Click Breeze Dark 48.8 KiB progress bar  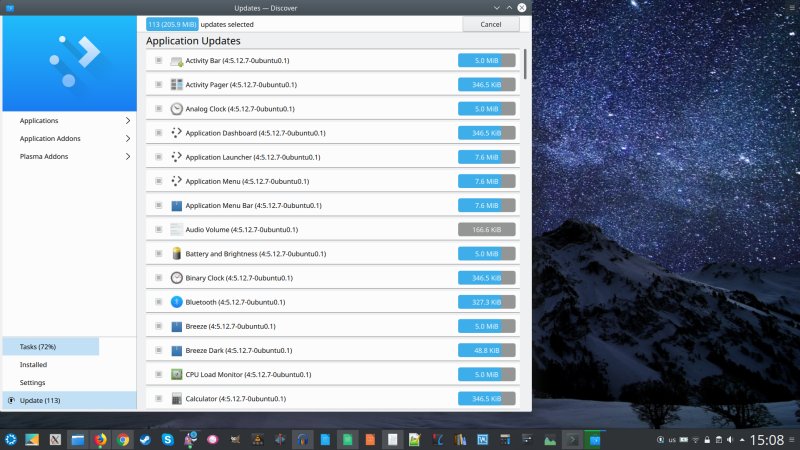(487, 351)
